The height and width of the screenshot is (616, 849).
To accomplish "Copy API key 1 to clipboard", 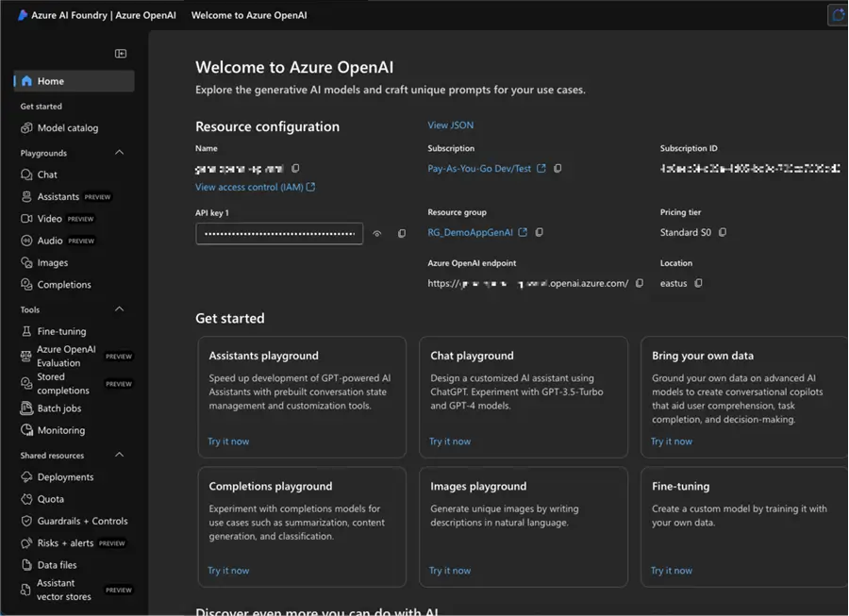I will pos(402,234).
